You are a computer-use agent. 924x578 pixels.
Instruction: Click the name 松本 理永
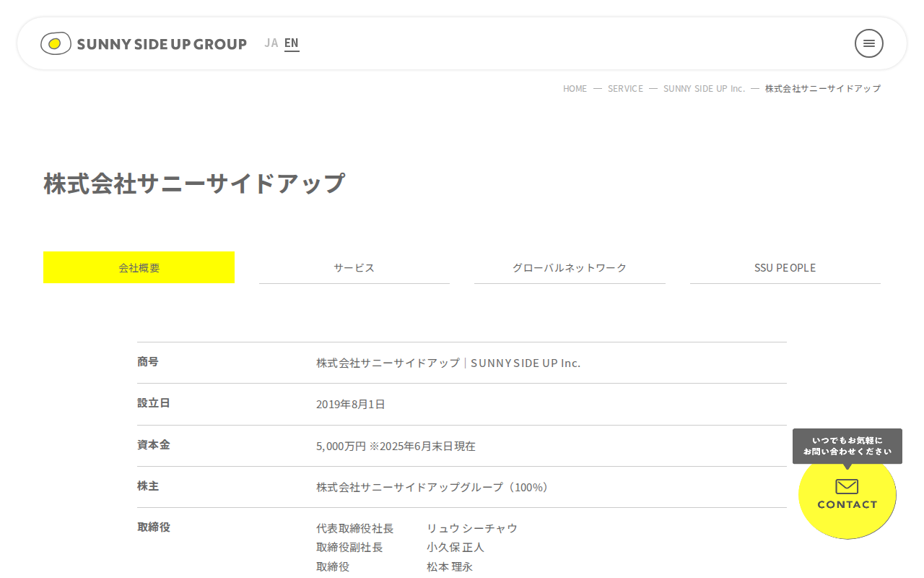[450, 566]
